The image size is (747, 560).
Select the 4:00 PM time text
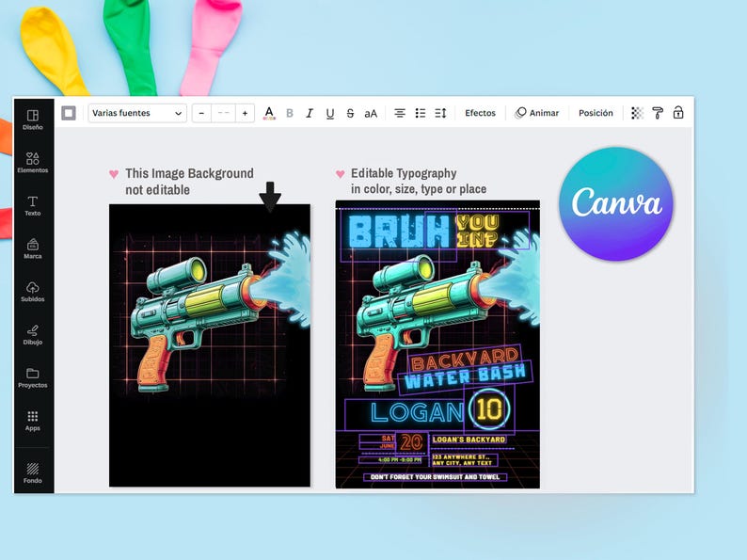coord(400,460)
